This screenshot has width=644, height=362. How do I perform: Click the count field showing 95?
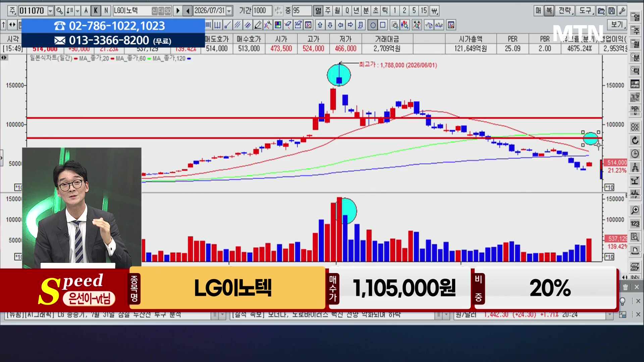coord(302,11)
